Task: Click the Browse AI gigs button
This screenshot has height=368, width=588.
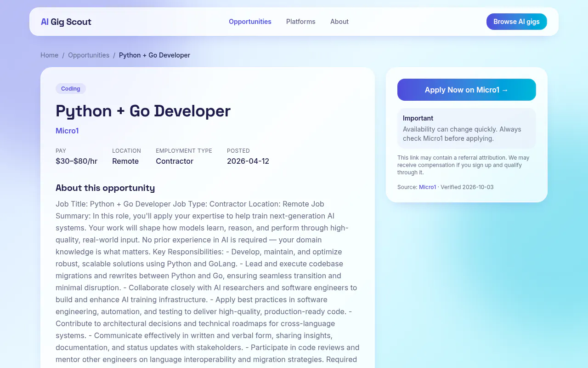Action: [x=517, y=22]
